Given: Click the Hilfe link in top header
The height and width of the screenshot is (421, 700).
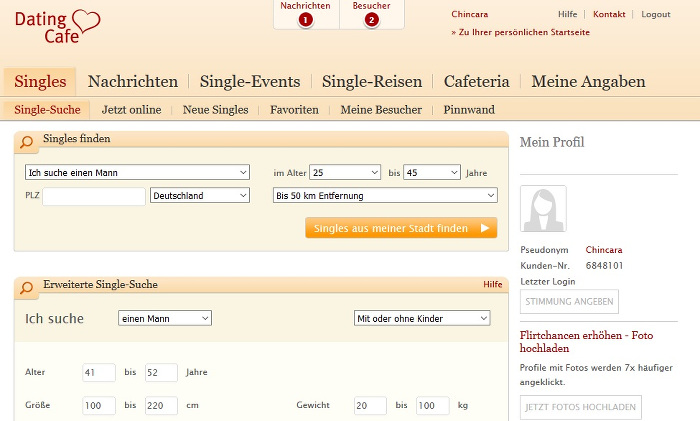Looking at the screenshot, I should click(567, 14).
